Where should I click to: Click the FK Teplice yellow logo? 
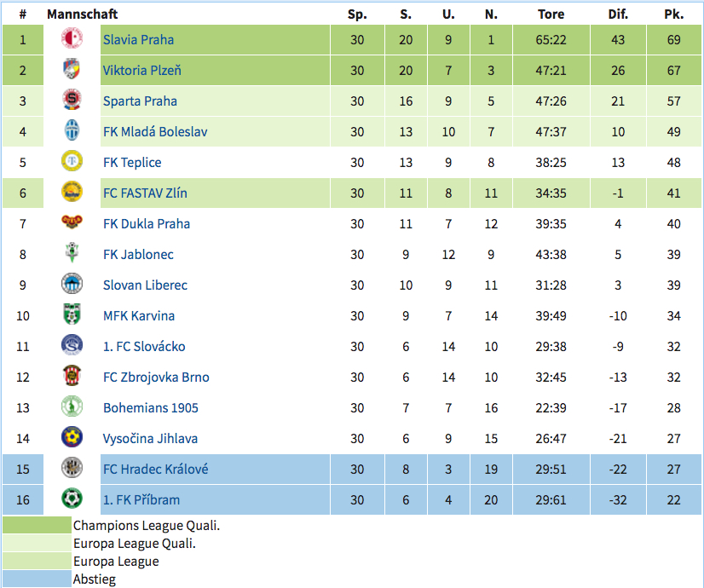click(x=72, y=161)
